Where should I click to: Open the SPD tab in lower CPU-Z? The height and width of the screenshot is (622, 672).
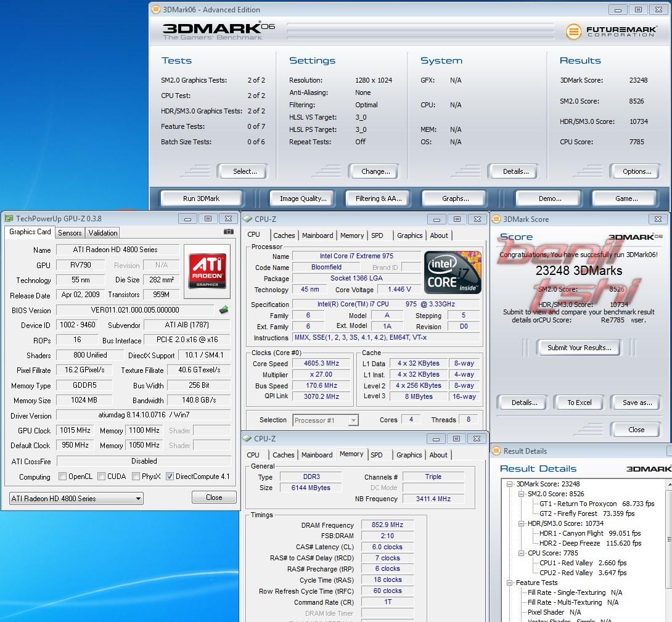click(x=377, y=455)
